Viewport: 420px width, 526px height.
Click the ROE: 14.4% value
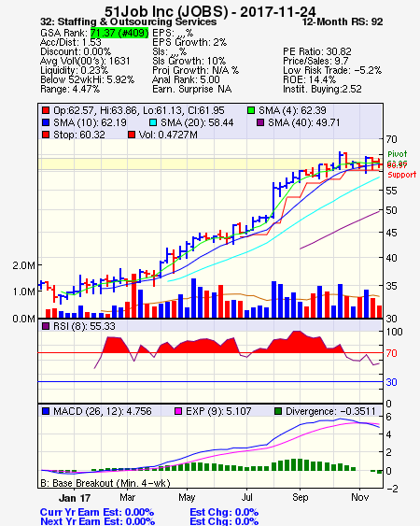pos(309,79)
